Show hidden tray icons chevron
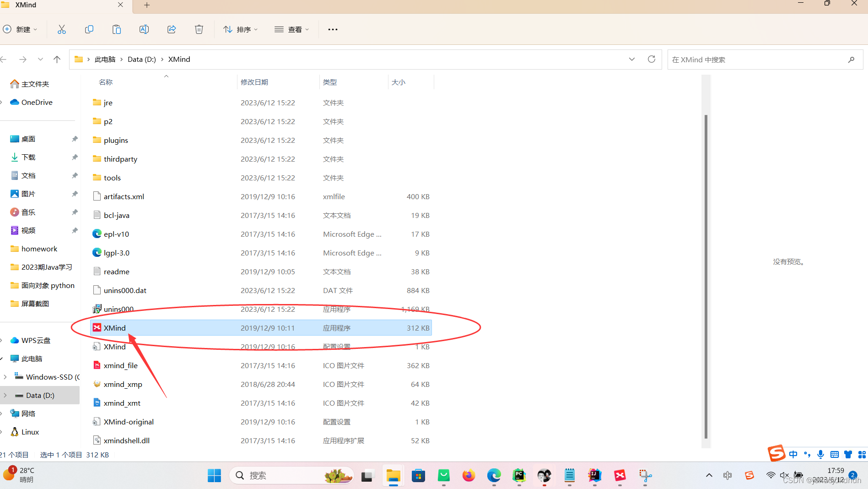868x489 pixels. point(709,475)
